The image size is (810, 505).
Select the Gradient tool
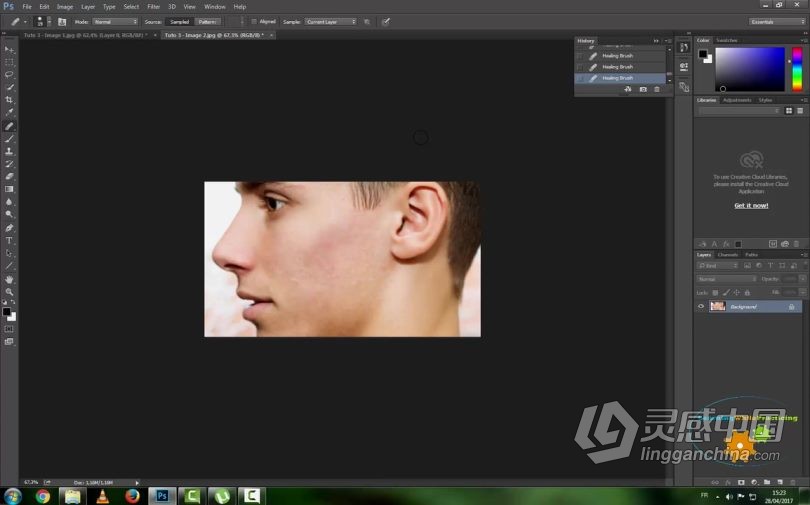coord(9,190)
